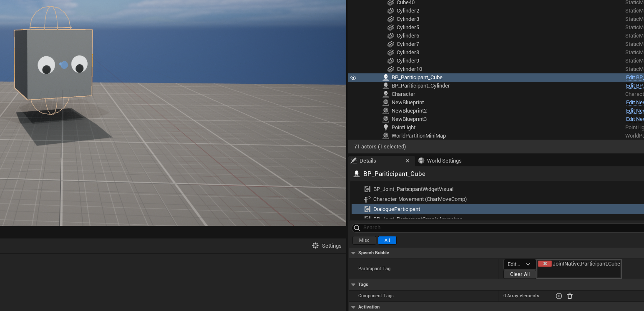Screen dimensions: 644x311
Task: Click the Settings gear icon
Action: pyautogui.click(x=315, y=246)
